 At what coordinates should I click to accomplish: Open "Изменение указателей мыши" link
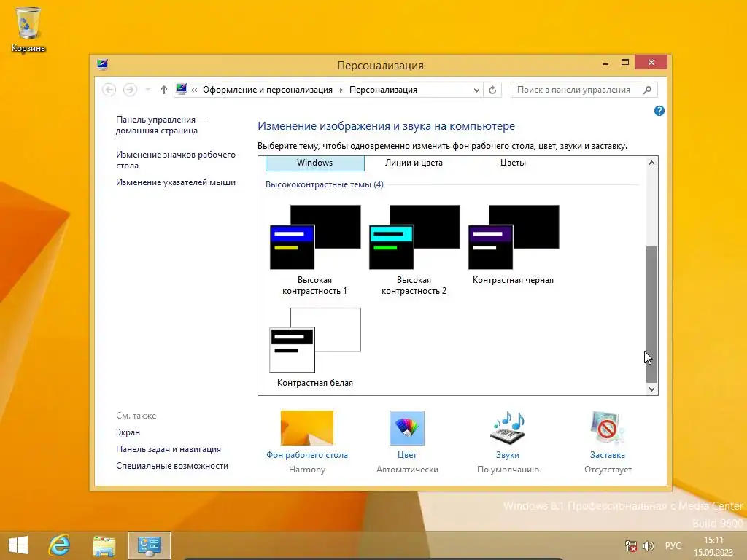(176, 182)
